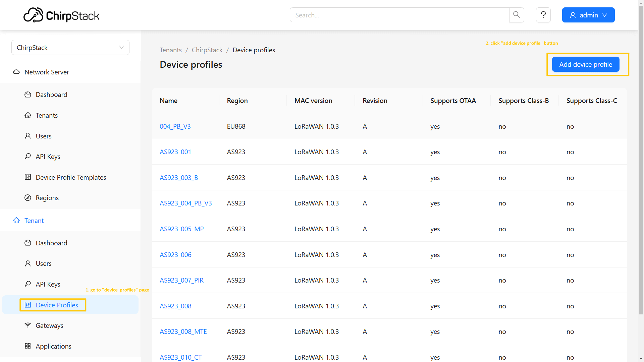Focus the Search input field
644x362 pixels.
click(399, 15)
